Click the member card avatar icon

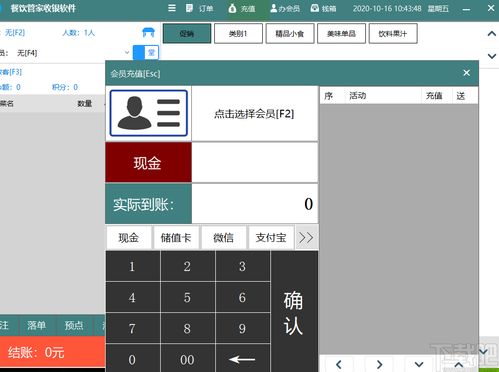[x=149, y=113]
